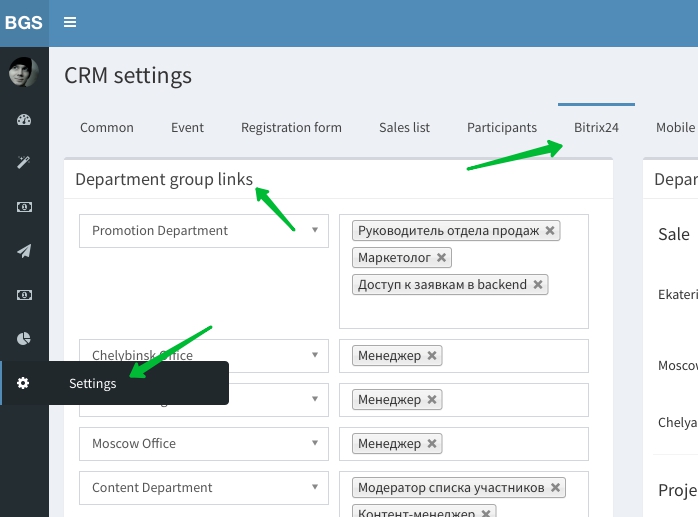Click the paper plane sidebar icon
698x517 pixels.
point(24,251)
